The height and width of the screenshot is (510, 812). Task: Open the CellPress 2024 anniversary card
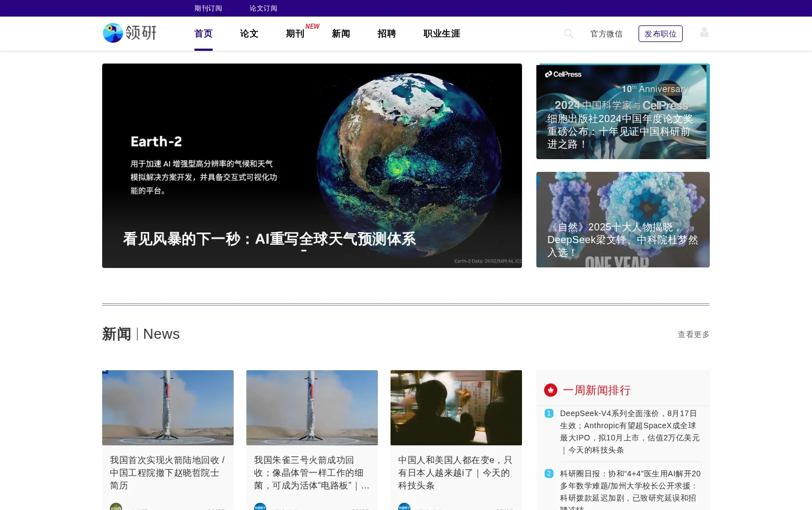tap(623, 111)
